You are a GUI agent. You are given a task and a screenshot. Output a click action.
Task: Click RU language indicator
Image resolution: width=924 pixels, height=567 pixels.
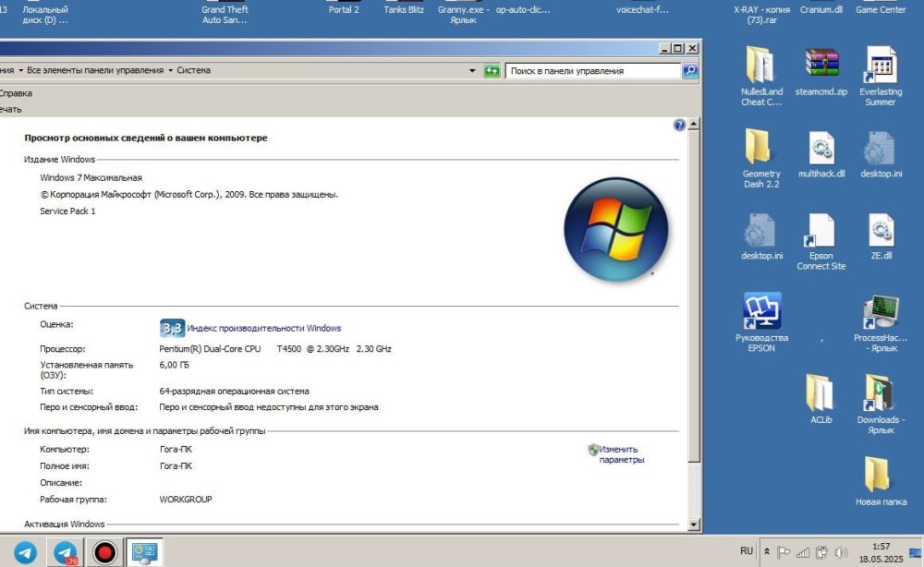[747, 551]
